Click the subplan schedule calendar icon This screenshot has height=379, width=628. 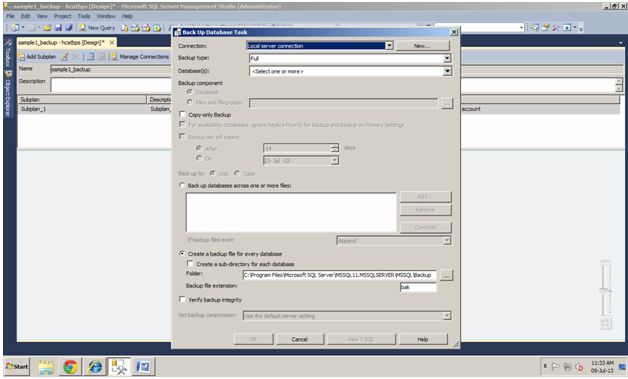click(x=91, y=57)
